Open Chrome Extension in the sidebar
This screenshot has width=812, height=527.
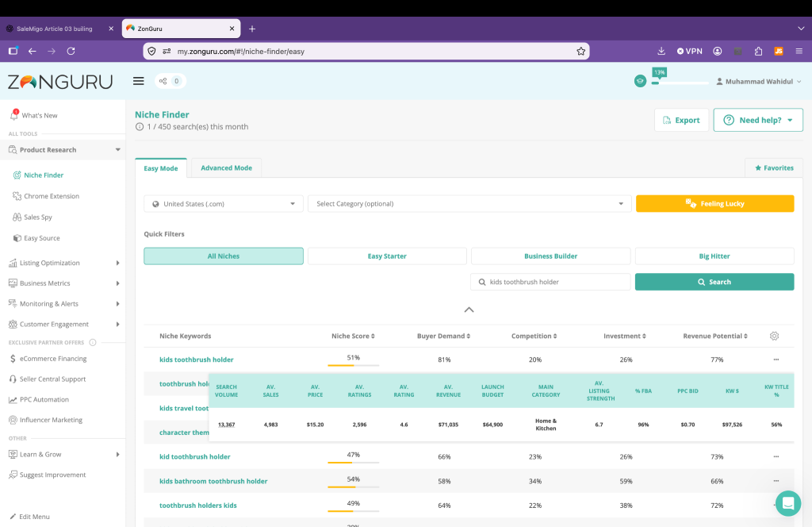[52, 196]
